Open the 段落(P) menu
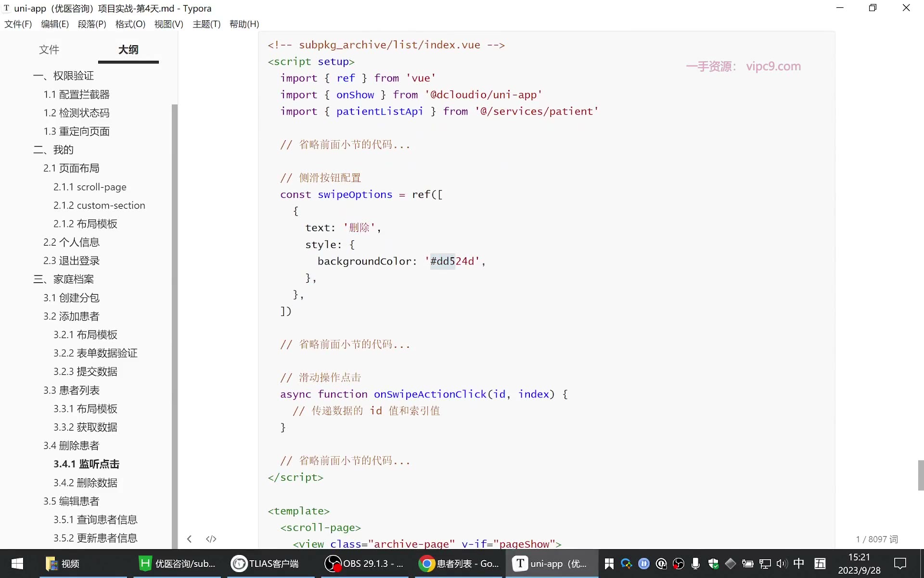Image resolution: width=924 pixels, height=578 pixels. 92,24
